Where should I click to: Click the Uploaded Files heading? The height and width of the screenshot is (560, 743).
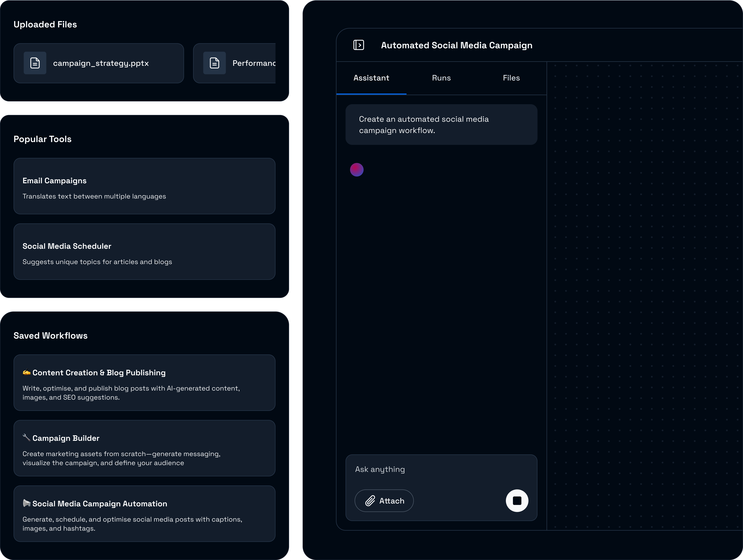click(45, 25)
